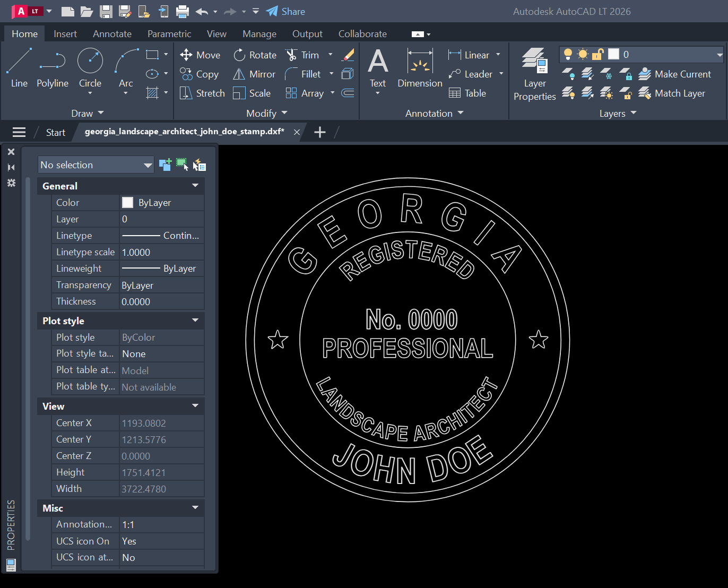Viewport: 728px width, 588px height.
Task: Click layer 0 color swatch in Layers panel
Action: click(x=613, y=54)
